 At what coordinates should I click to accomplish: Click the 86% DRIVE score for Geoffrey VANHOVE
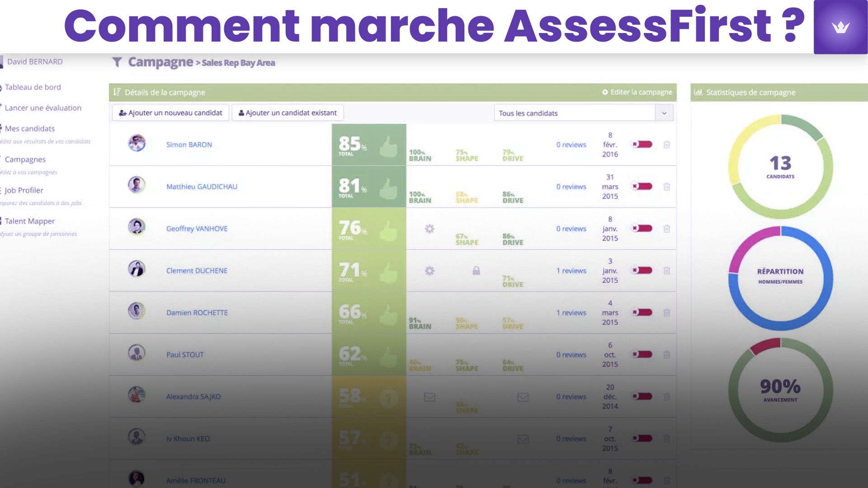click(513, 239)
